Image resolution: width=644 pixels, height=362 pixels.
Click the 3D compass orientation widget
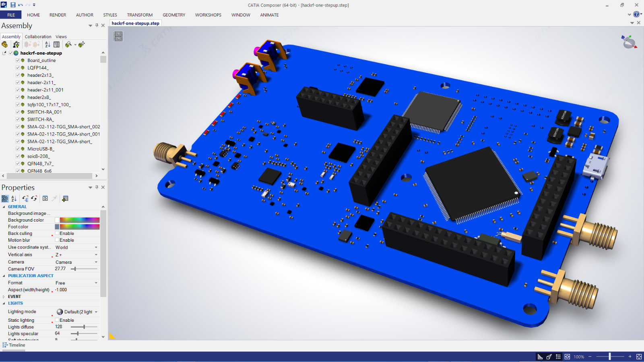(x=629, y=42)
